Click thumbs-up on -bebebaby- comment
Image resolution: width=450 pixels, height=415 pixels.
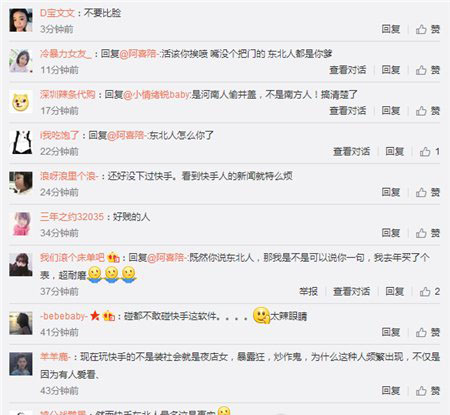point(427,332)
